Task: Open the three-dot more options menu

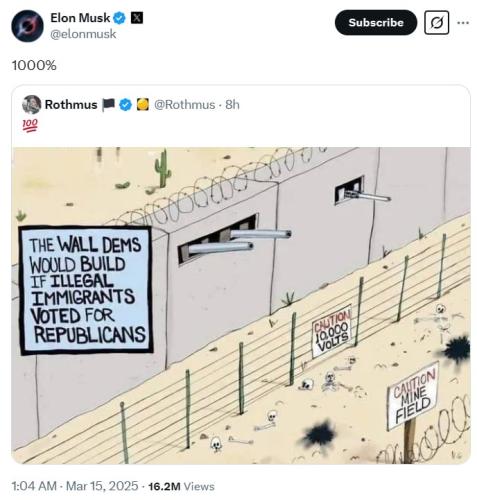Action: pyautogui.click(x=463, y=23)
